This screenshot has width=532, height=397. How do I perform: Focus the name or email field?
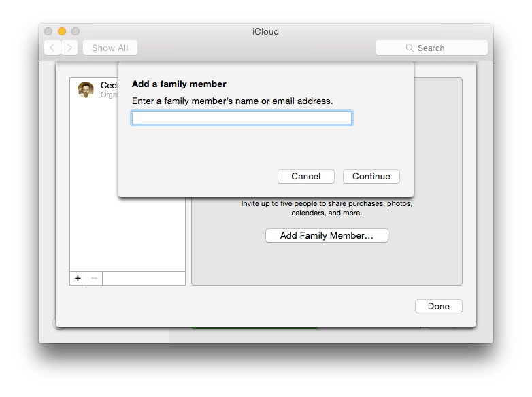[x=242, y=118]
